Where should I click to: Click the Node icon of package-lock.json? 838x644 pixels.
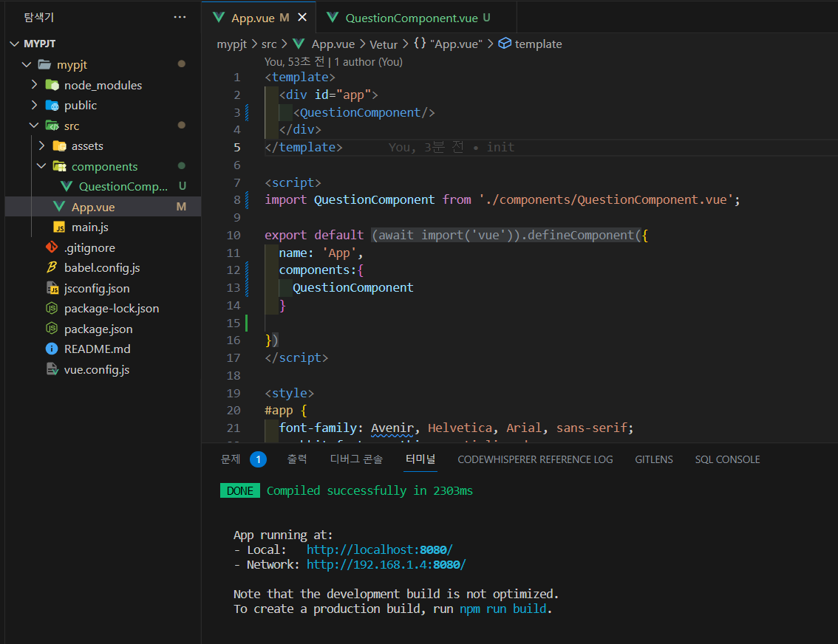click(52, 308)
